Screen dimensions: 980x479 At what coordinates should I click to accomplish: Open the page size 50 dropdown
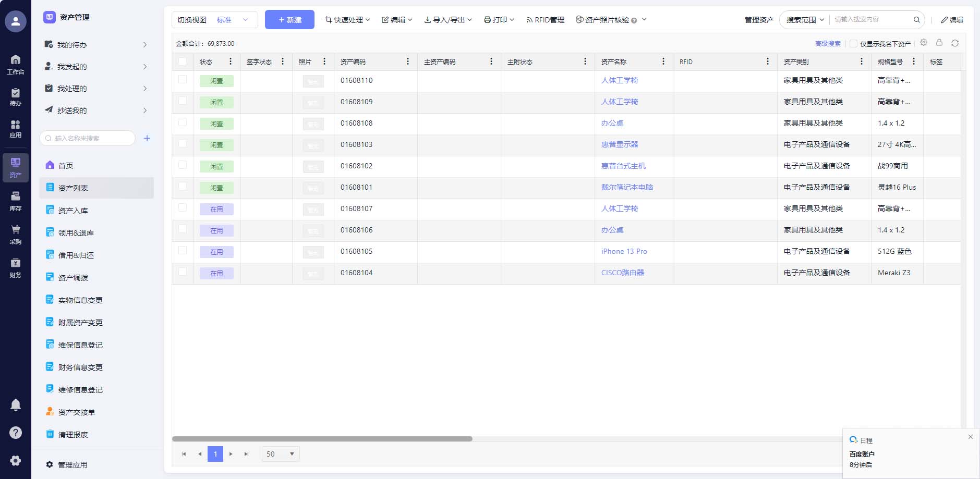[x=281, y=454]
